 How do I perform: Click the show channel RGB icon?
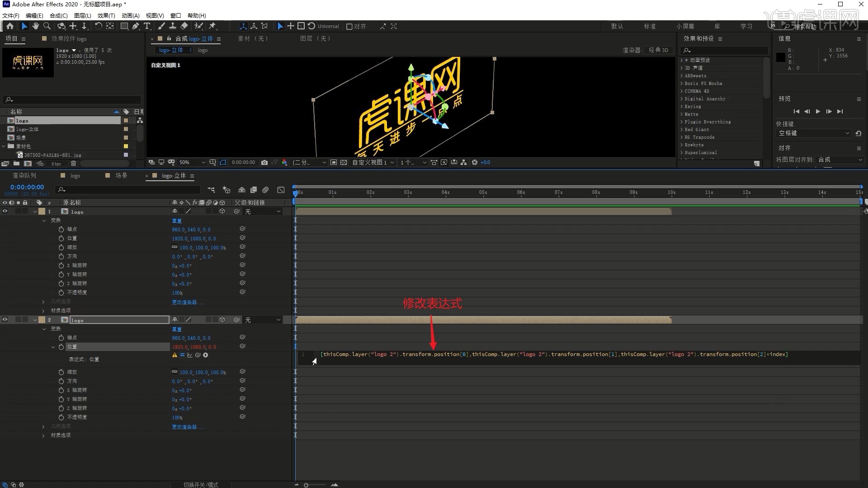(284, 162)
